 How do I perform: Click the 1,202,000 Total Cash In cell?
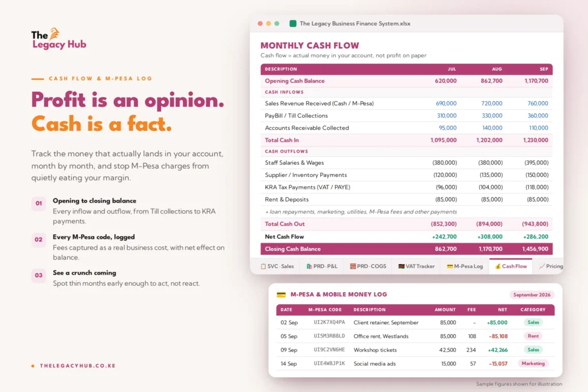pos(489,140)
